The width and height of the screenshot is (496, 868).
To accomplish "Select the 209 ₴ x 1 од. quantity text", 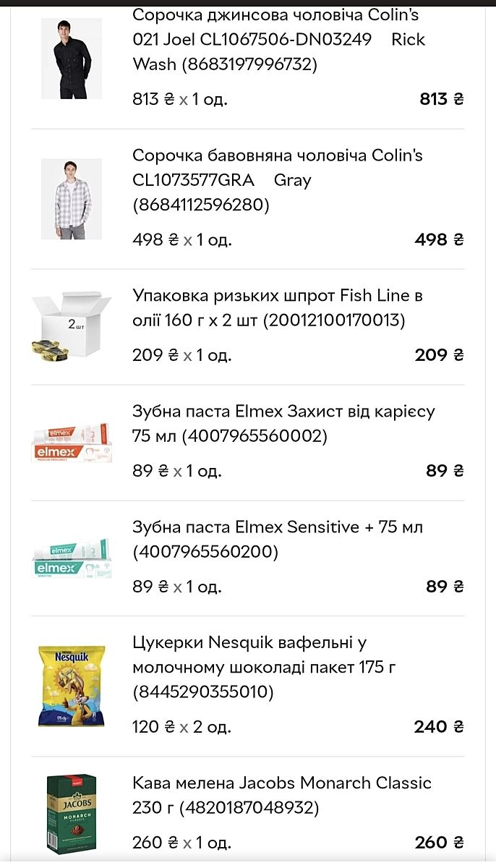I will pos(182,355).
